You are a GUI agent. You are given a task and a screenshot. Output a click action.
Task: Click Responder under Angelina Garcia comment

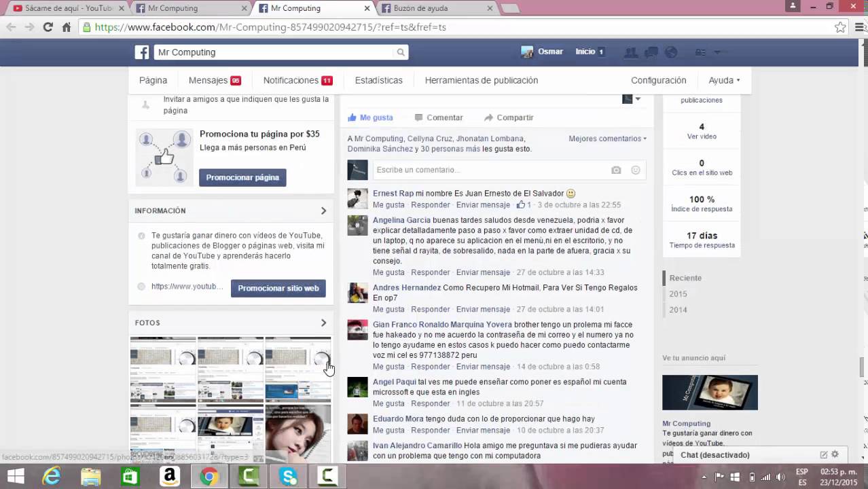430,272
